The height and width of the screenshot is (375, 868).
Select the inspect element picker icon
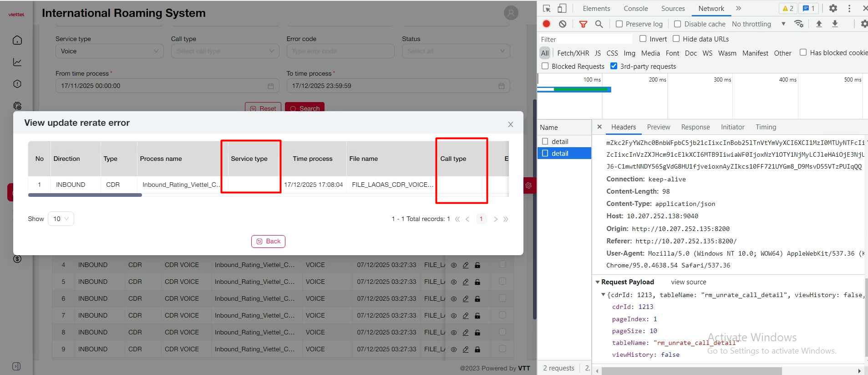coord(547,9)
